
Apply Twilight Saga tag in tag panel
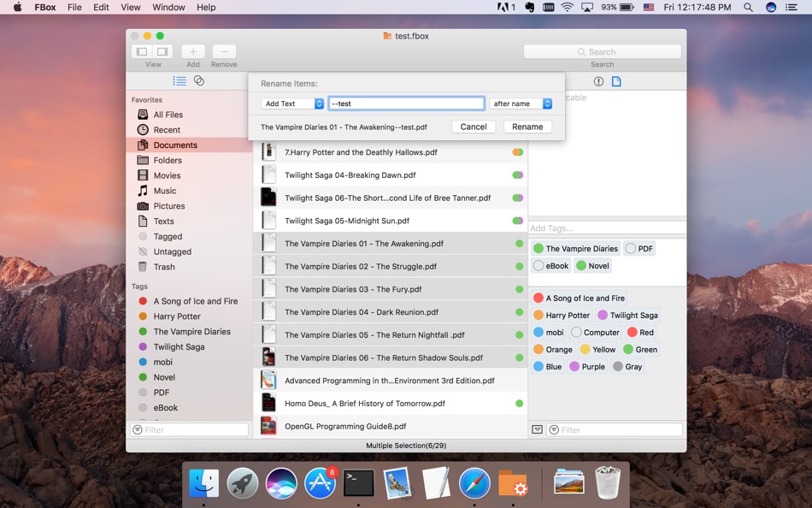click(627, 316)
